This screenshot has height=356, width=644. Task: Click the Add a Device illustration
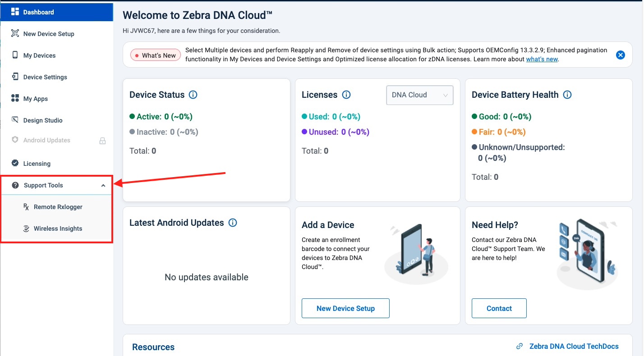(417, 251)
